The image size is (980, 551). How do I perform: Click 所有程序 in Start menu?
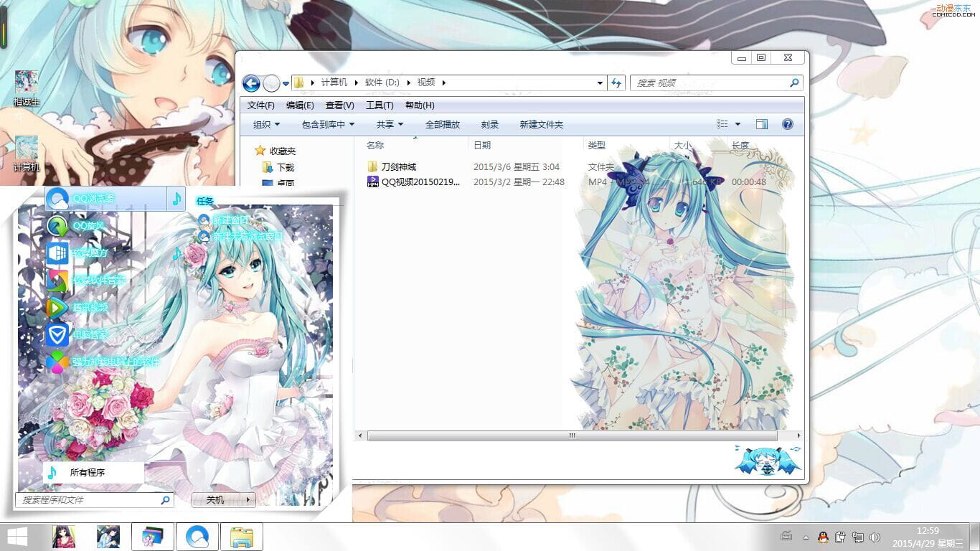[x=93, y=473]
